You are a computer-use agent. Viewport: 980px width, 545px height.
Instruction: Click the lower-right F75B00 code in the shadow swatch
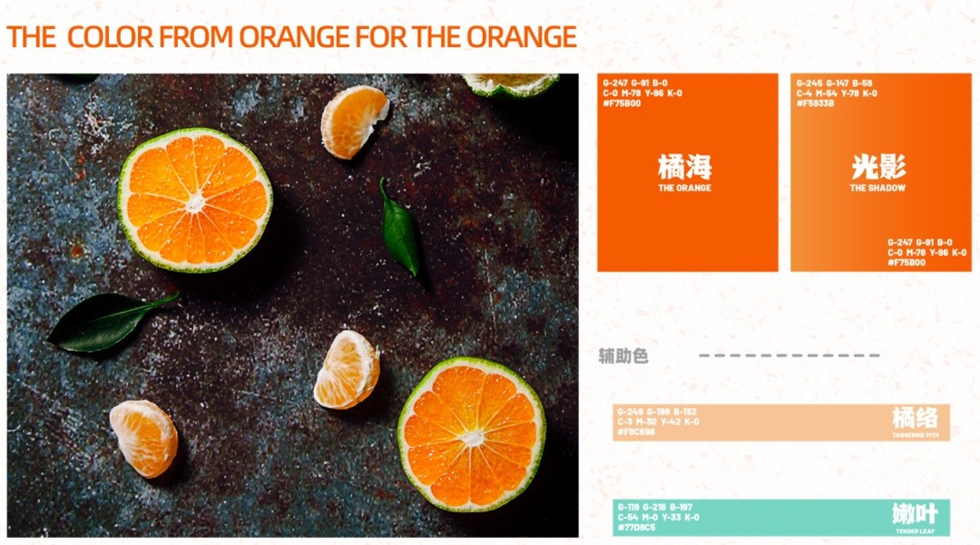point(906,263)
